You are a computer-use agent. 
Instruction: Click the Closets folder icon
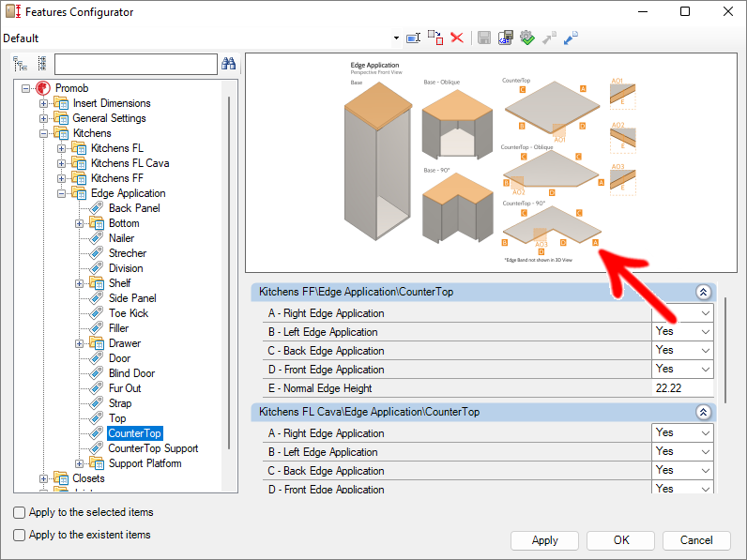[x=61, y=478]
